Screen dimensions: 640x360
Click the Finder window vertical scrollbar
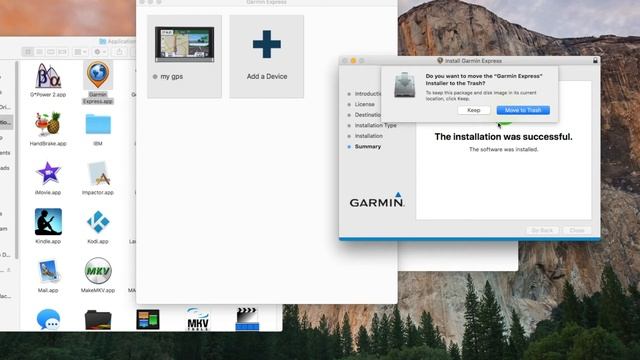tap(17, 160)
